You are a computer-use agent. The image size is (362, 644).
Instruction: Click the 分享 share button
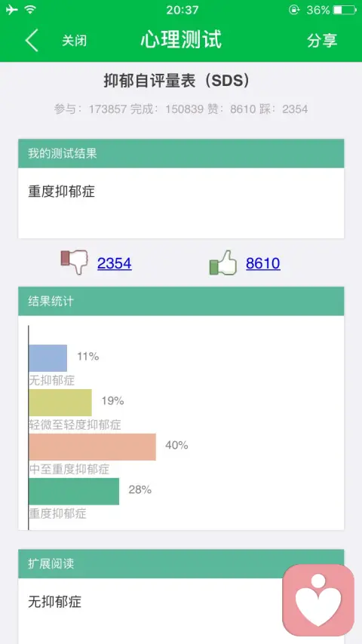322,40
